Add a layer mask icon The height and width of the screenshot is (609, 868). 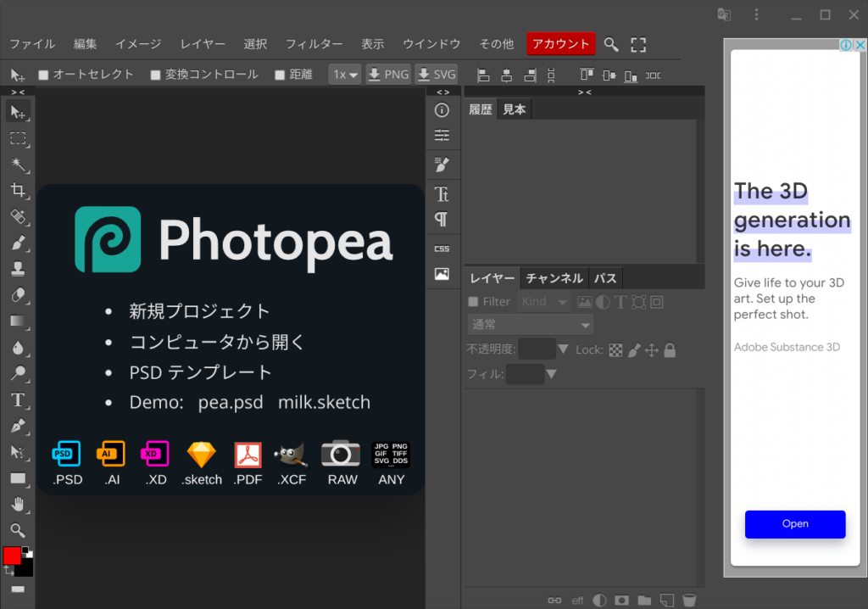click(x=621, y=601)
